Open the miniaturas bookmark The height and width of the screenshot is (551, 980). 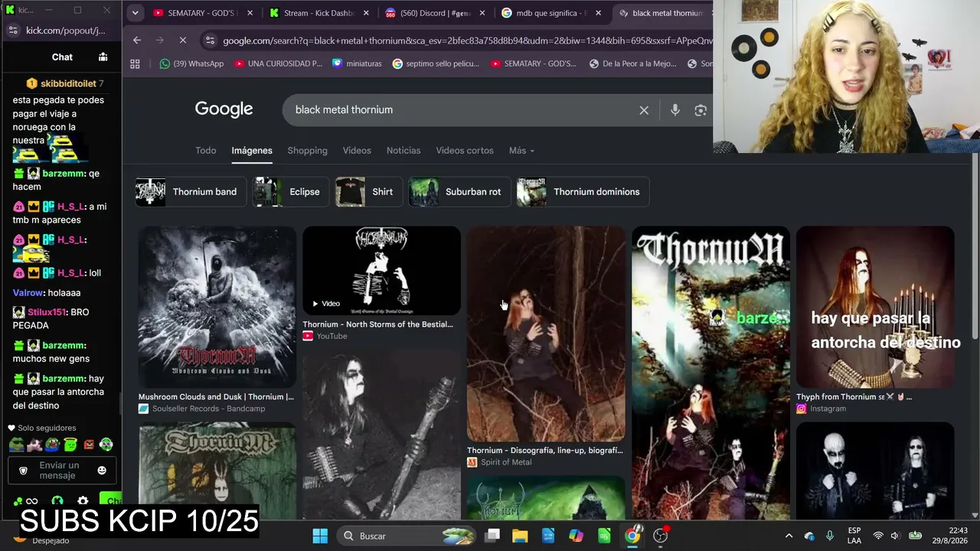tap(357, 64)
